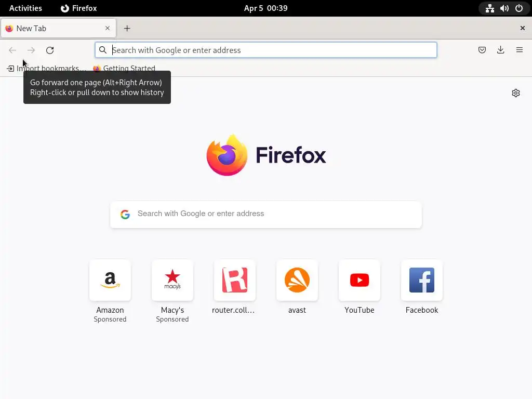The width and height of the screenshot is (532, 399).
Task: Click the Facebook label text
Action: 422,310
